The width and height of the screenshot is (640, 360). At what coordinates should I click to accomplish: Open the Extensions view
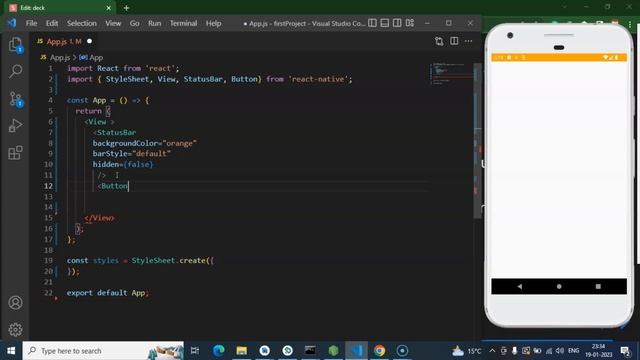pos(16,153)
